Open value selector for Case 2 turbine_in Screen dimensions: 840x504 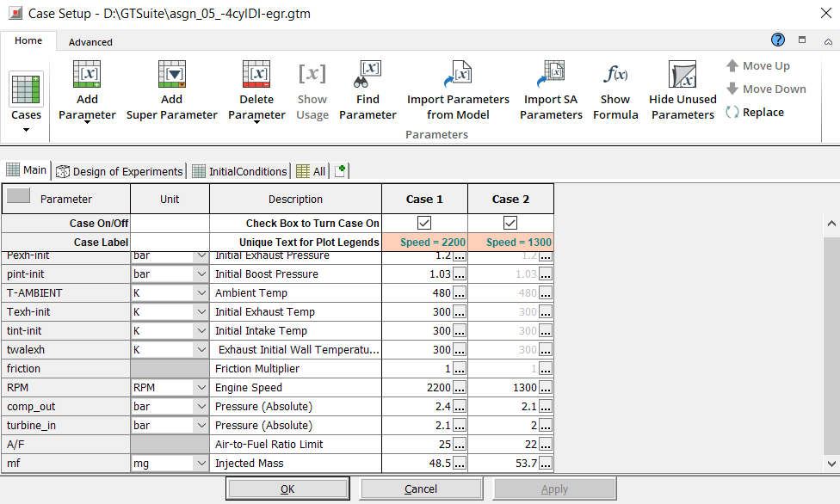coord(546,425)
